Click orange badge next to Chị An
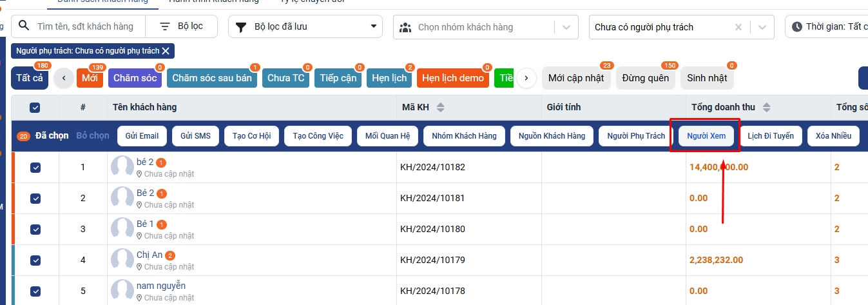868x305 pixels. pos(170,255)
